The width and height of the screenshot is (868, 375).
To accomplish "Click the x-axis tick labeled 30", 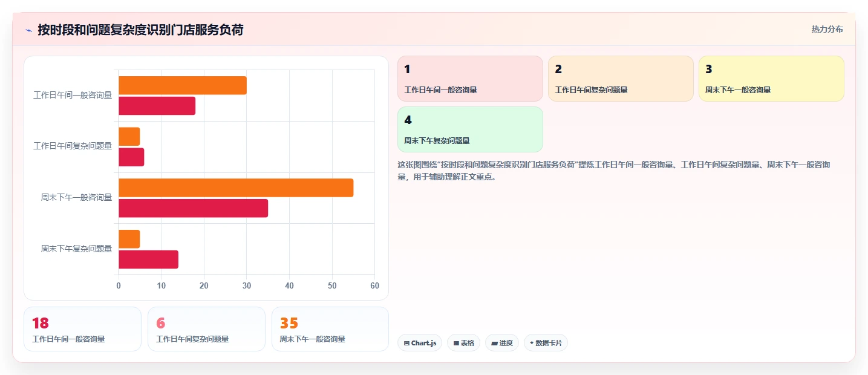I will [x=247, y=285].
